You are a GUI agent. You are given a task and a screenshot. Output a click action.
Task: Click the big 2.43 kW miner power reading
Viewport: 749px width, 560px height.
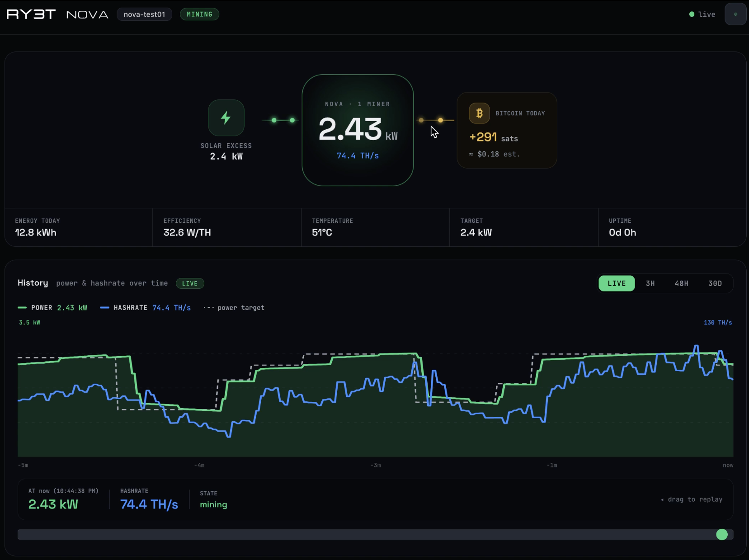[358, 129]
